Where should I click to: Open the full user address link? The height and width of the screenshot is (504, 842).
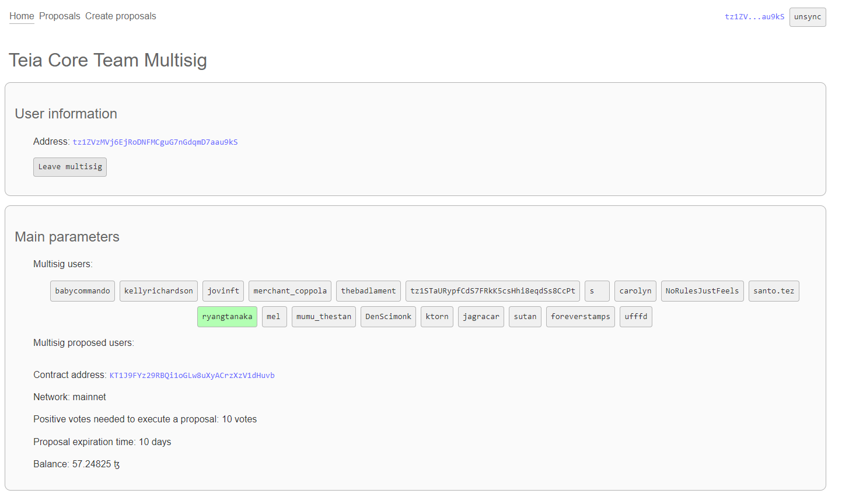click(x=155, y=142)
